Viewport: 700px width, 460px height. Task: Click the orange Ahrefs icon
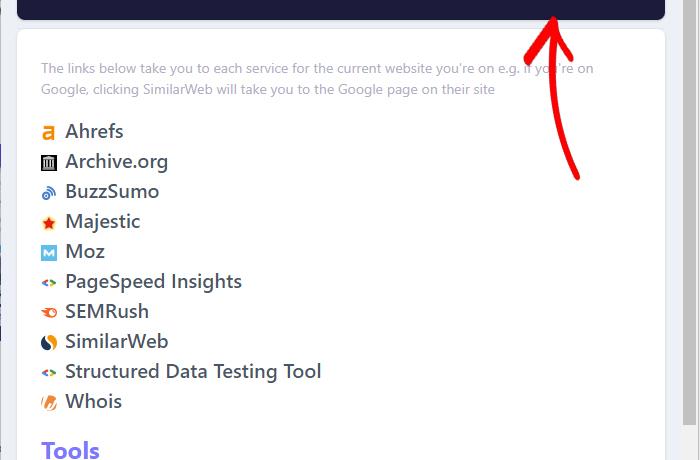[x=48, y=132]
